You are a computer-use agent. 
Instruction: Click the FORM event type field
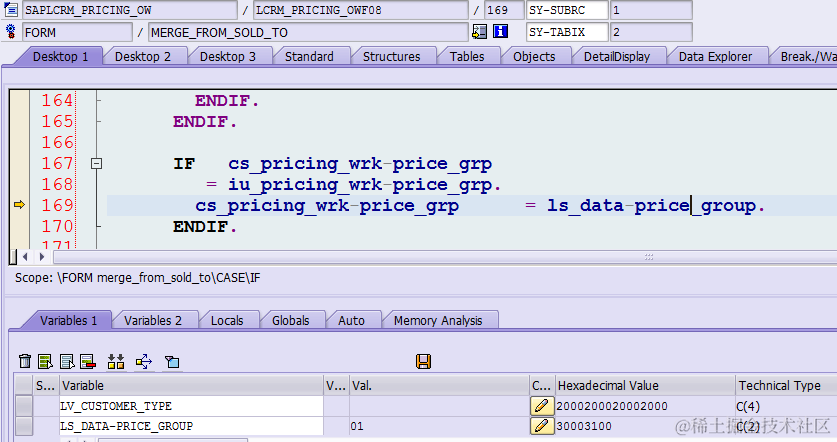pos(77,32)
